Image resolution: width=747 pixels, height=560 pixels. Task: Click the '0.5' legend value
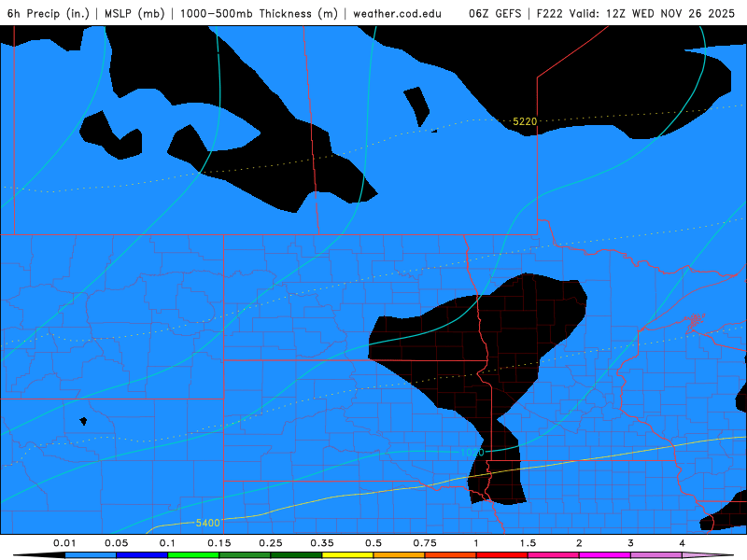[x=373, y=543]
